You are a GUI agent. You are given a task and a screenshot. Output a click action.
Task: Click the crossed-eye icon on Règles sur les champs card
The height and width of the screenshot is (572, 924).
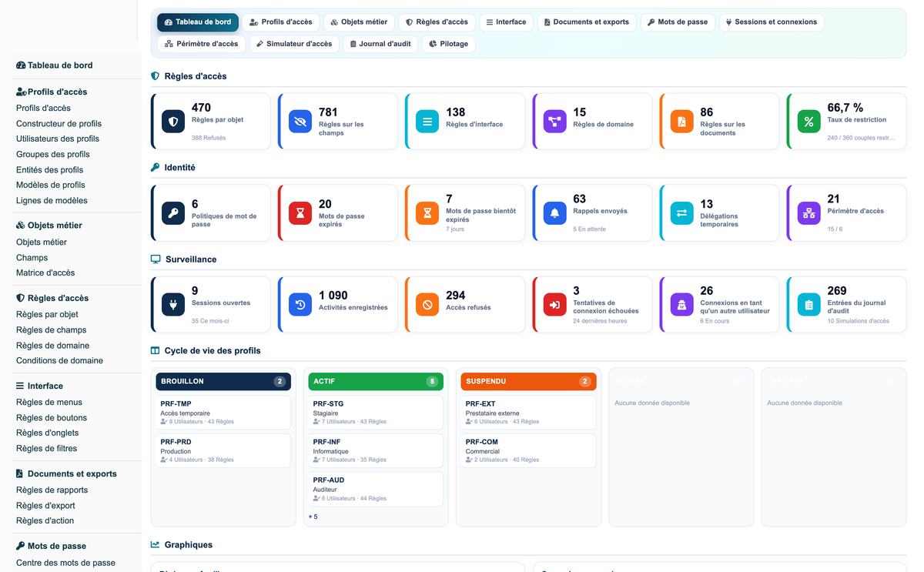click(x=300, y=122)
